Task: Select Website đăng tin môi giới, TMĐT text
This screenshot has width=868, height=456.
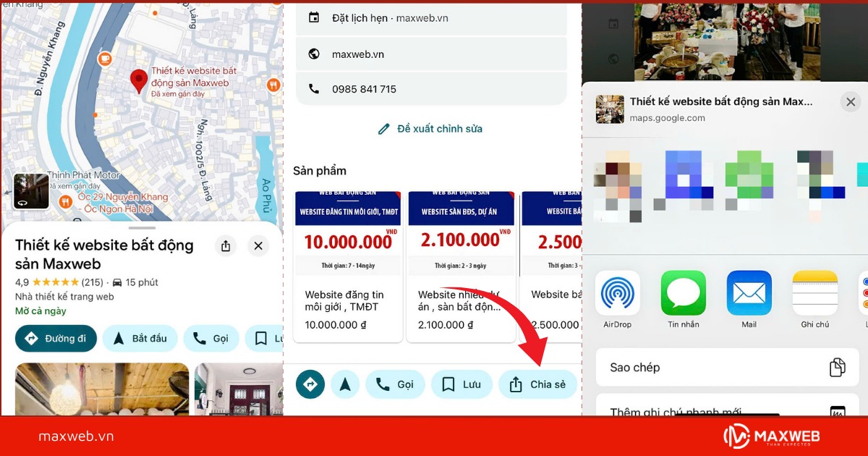Action: point(344,300)
